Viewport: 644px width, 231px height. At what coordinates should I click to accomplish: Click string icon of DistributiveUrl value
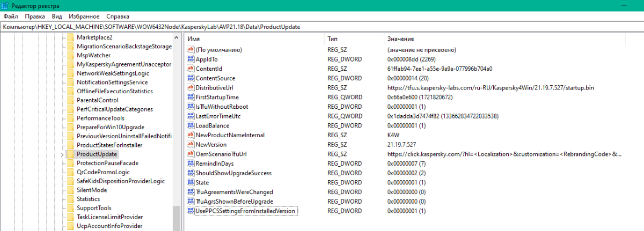coord(191,87)
